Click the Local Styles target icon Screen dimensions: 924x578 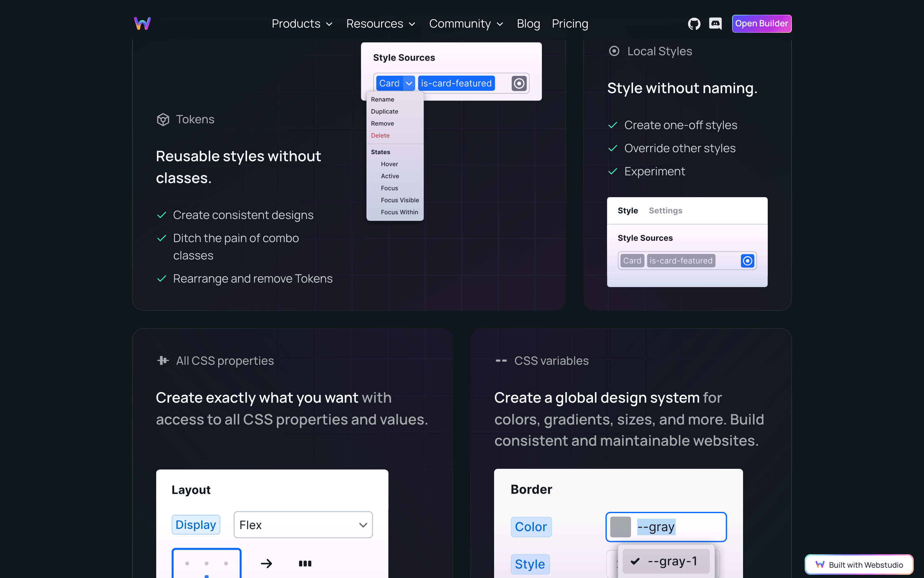point(614,51)
